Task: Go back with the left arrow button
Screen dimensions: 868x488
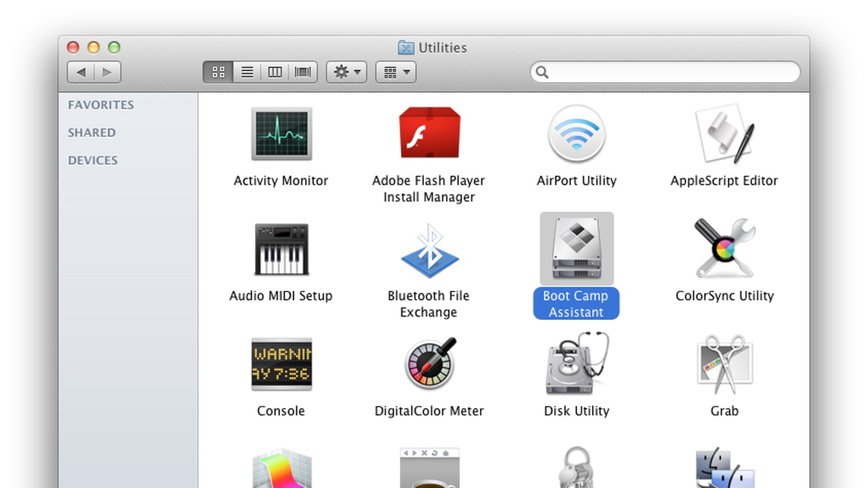Action: 81,72
